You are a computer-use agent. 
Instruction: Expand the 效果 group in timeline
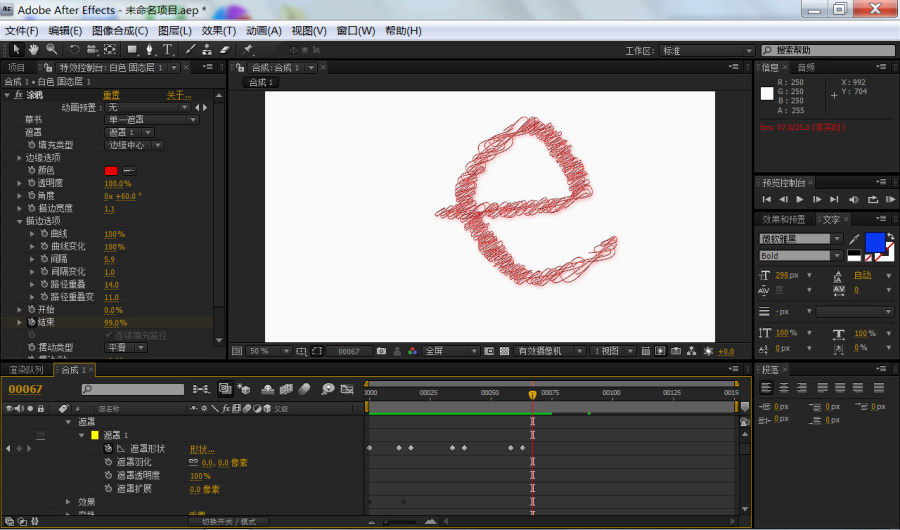[68, 502]
